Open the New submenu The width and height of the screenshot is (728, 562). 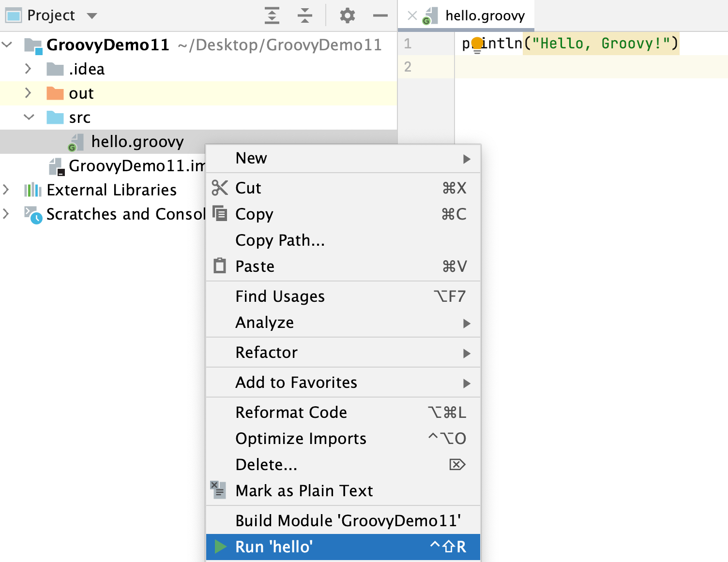(x=251, y=158)
